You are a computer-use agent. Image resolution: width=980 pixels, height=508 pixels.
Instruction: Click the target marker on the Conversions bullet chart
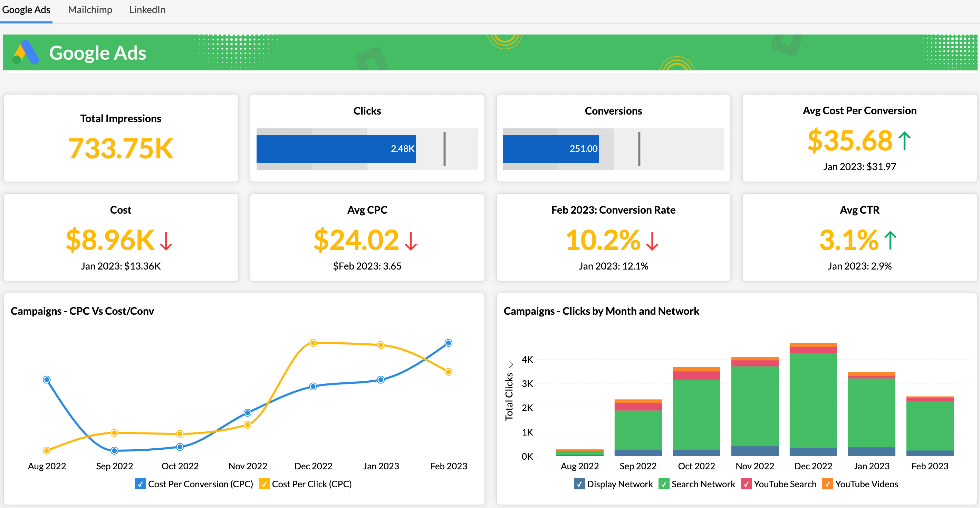pyautogui.click(x=639, y=149)
